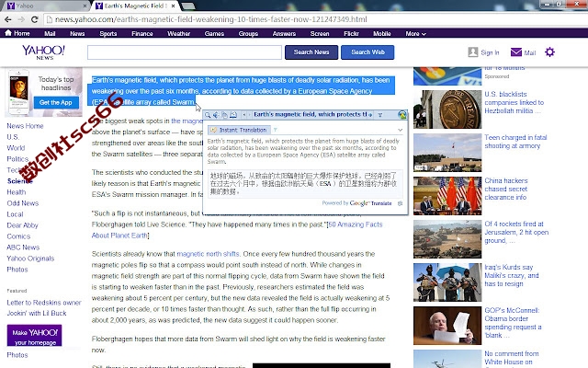This screenshot has width=588, height=368.
Task: Click the Powered by Google Translate link
Action: coord(356,203)
